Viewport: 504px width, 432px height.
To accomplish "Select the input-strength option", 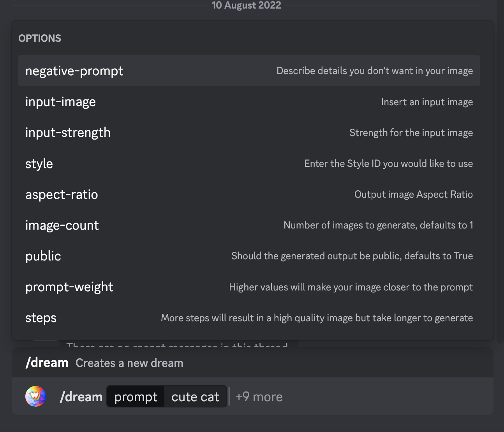I will [x=68, y=133].
